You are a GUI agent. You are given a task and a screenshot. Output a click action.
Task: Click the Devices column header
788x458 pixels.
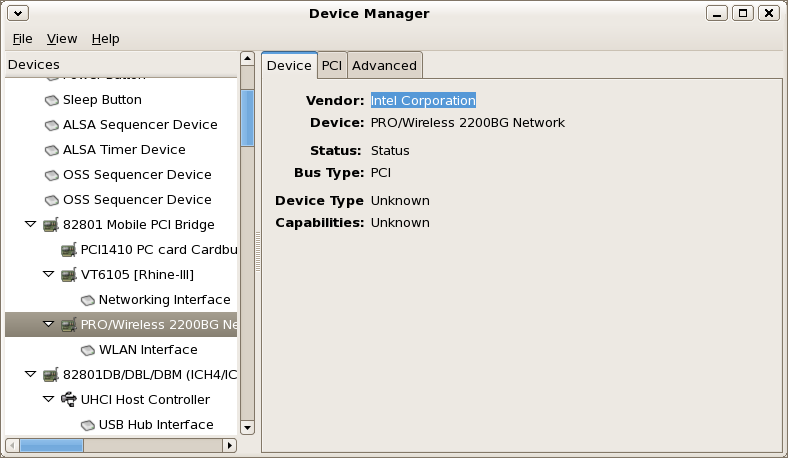121,64
